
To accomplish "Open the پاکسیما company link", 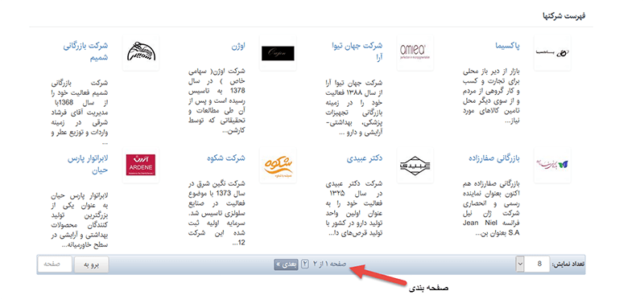I will 508,47.
